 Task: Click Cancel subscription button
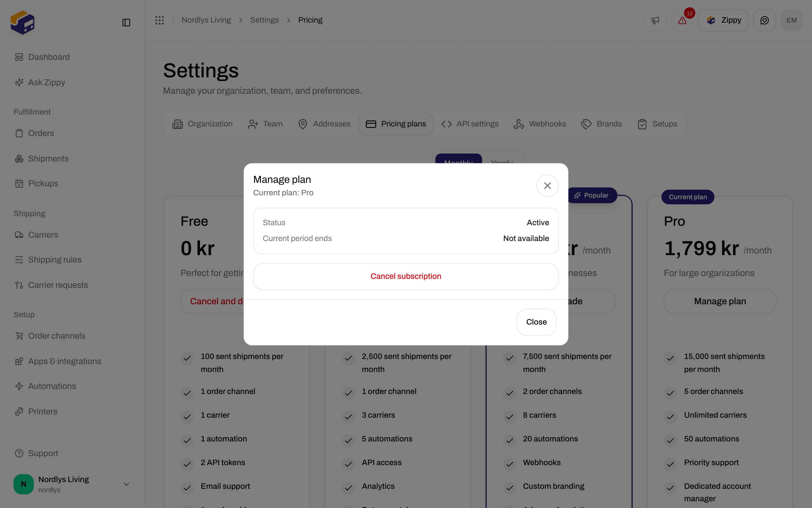tap(406, 277)
